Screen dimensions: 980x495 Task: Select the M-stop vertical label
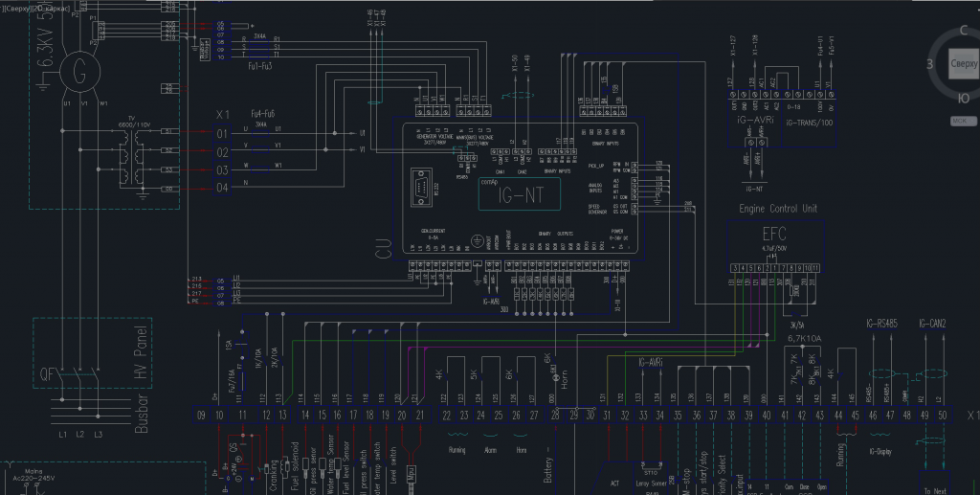[685, 482]
